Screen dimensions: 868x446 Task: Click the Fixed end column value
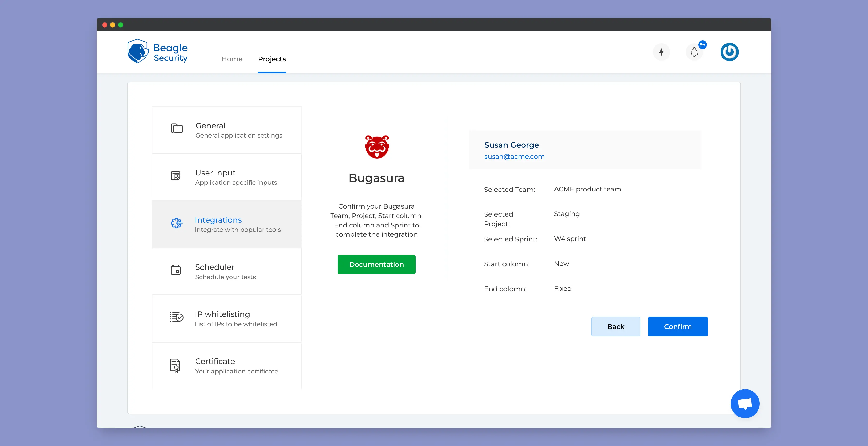tap(563, 289)
